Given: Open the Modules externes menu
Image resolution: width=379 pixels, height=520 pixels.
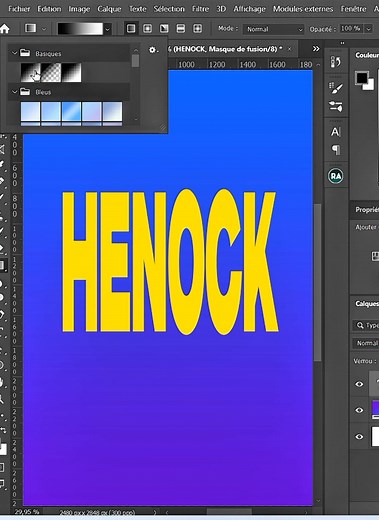Looking at the screenshot, I should pyautogui.click(x=303, y=9).
